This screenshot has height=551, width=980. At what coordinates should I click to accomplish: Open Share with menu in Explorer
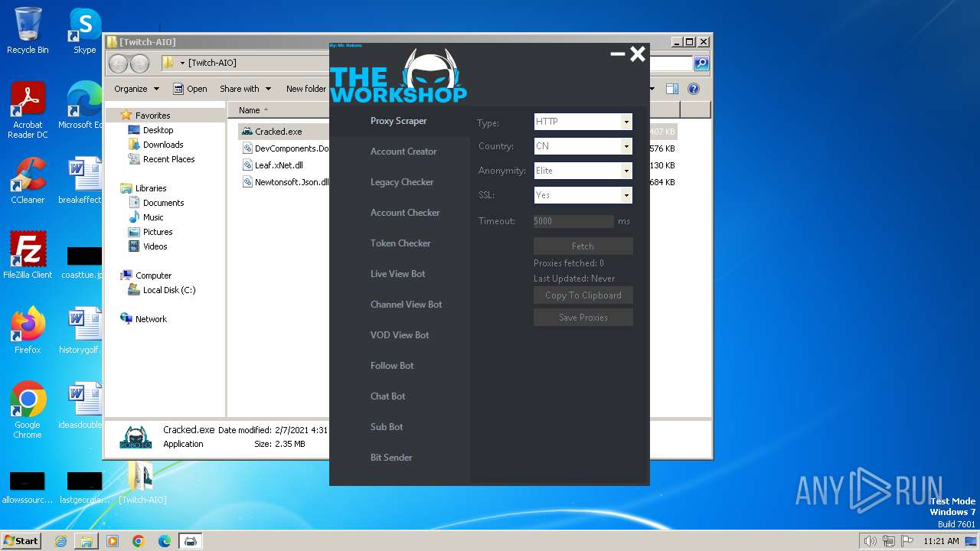(x=245, y=89)
